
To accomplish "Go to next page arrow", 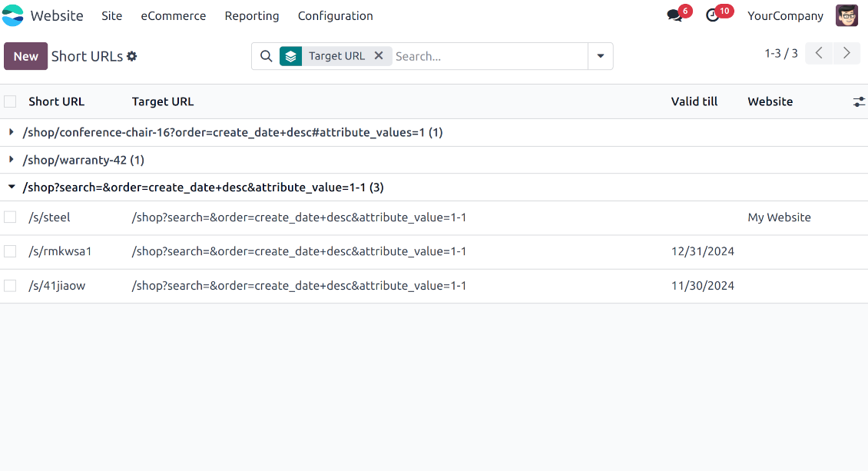I will point(846,53).
